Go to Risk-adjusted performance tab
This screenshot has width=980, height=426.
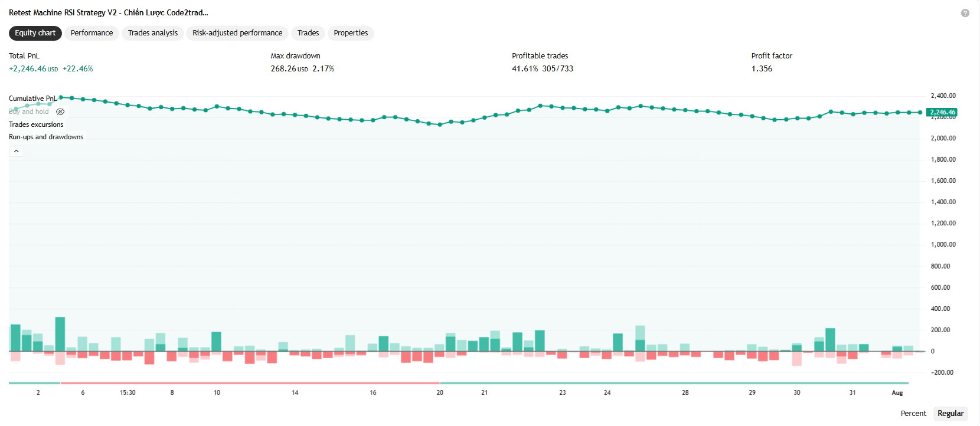pos(237,33)
